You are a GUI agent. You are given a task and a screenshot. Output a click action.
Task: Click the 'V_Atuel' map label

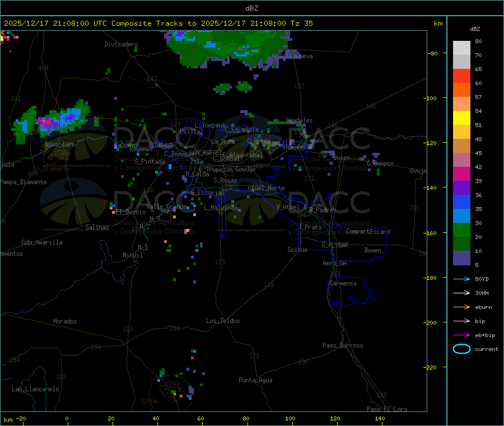[288, 207]
